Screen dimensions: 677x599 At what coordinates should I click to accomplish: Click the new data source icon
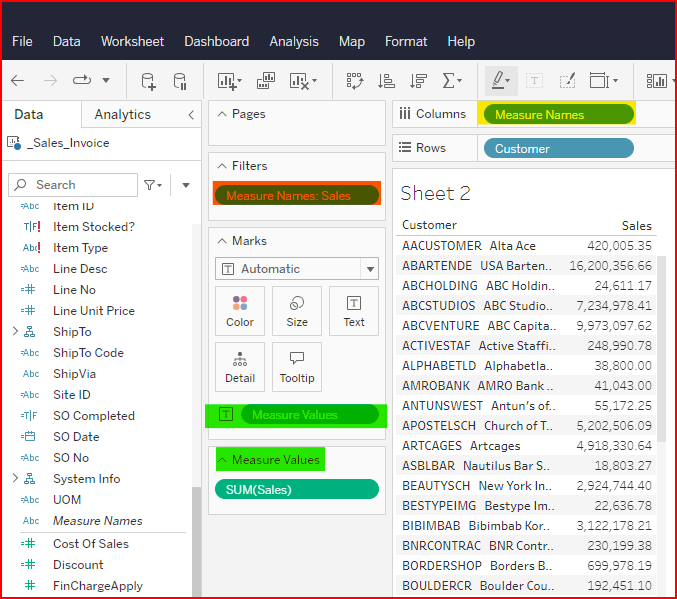(148, 80)
